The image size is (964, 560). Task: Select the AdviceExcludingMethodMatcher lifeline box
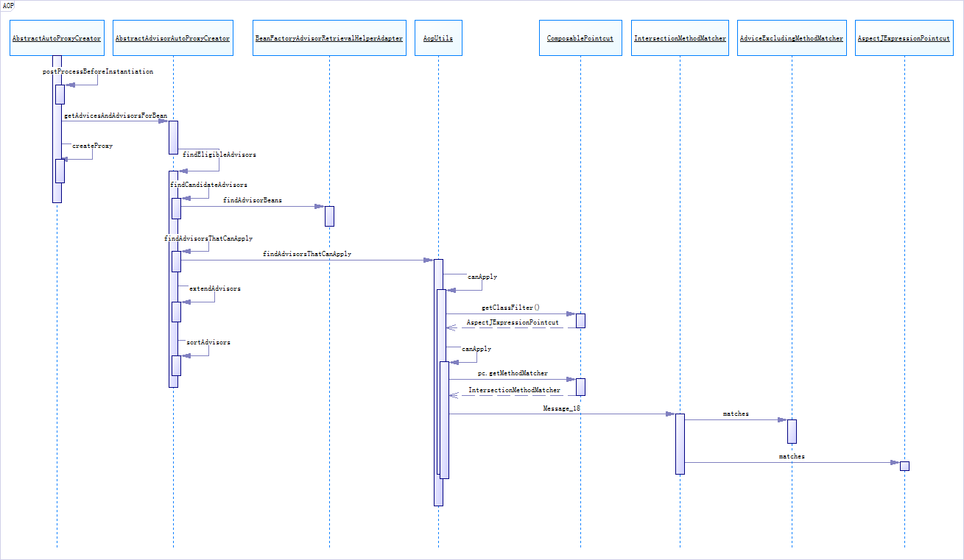coord(792,38)
